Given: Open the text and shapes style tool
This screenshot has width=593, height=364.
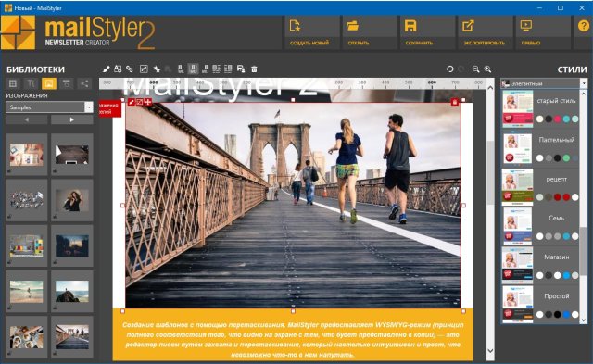Looking at the screenshot, I should tap(118, 69).
